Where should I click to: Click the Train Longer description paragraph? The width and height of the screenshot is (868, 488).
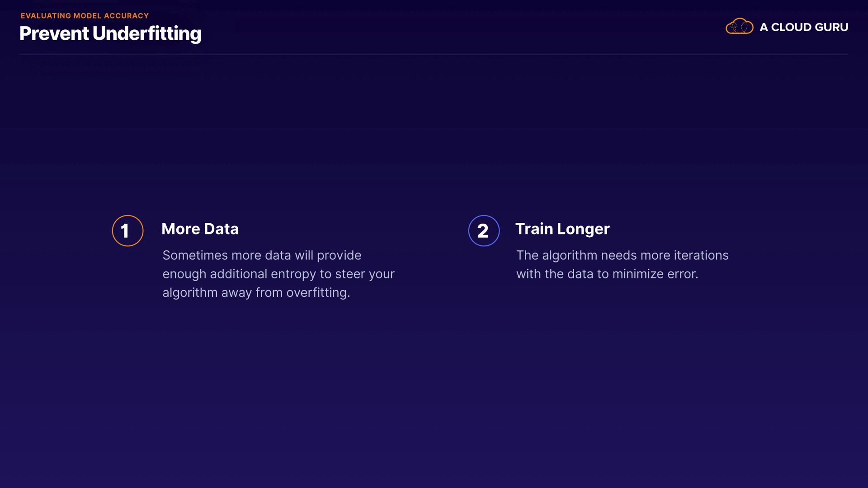click(622, 264)
